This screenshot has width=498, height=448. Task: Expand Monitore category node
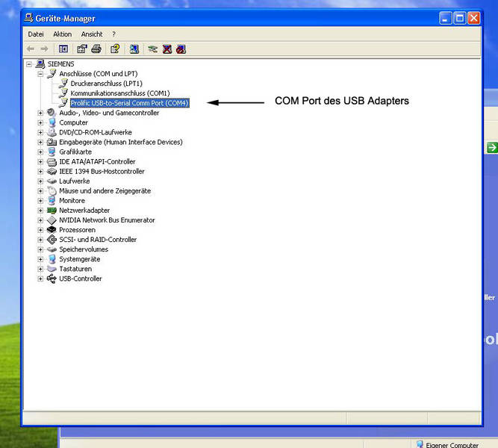point(40,201)
